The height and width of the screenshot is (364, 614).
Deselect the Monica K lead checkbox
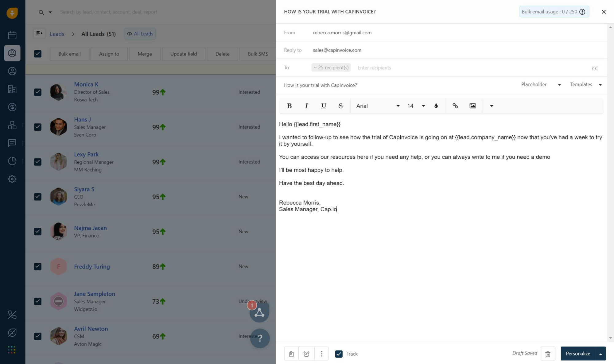pos(38,92)
